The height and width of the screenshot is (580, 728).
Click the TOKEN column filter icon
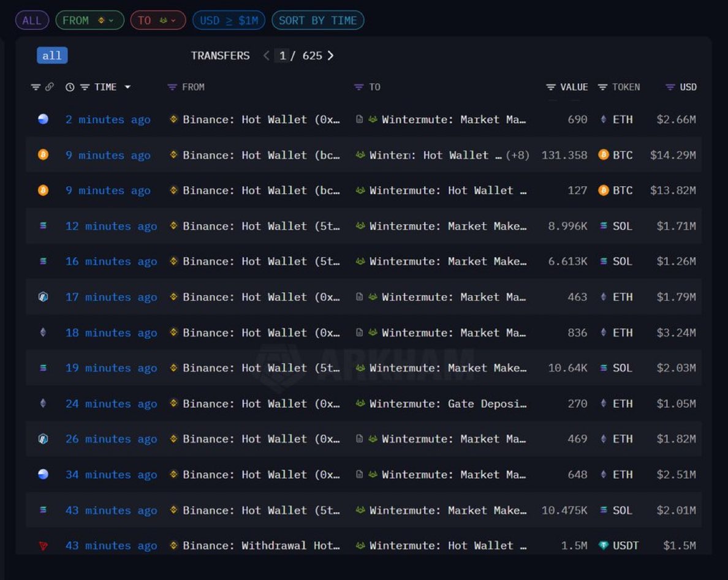(x=602, y=87)
